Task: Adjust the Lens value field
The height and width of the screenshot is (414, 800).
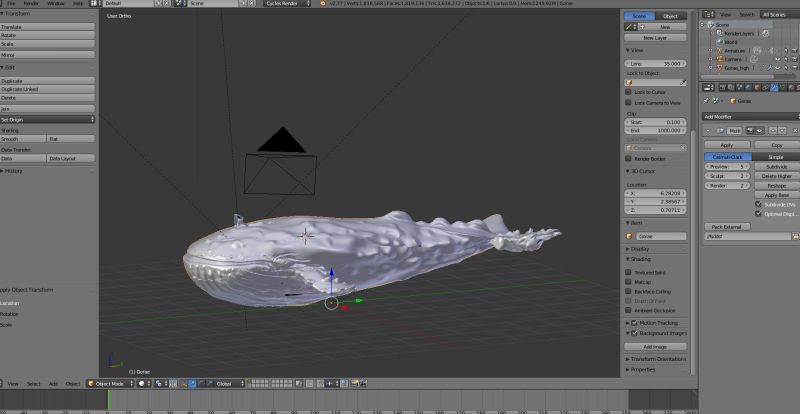Action: pyautogui.click(x=656, y=64)
